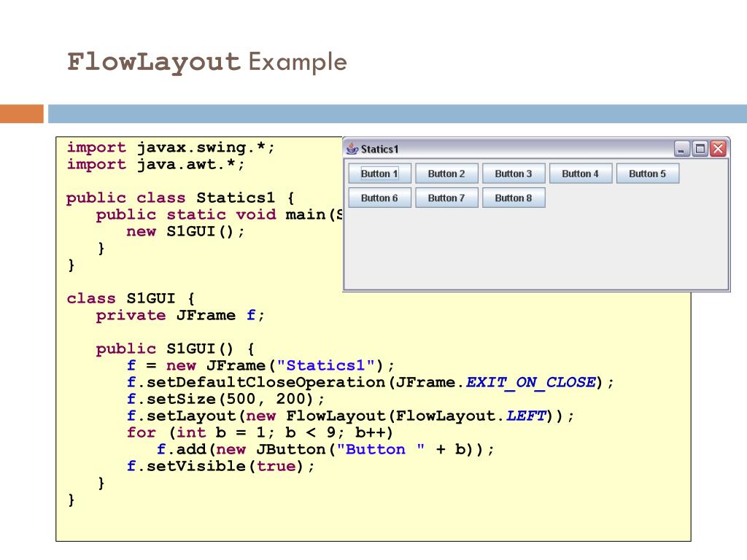The image size is (747, 560).
Task: Click Button 4 in Statics1 window
Action: (x=580, y=174)
